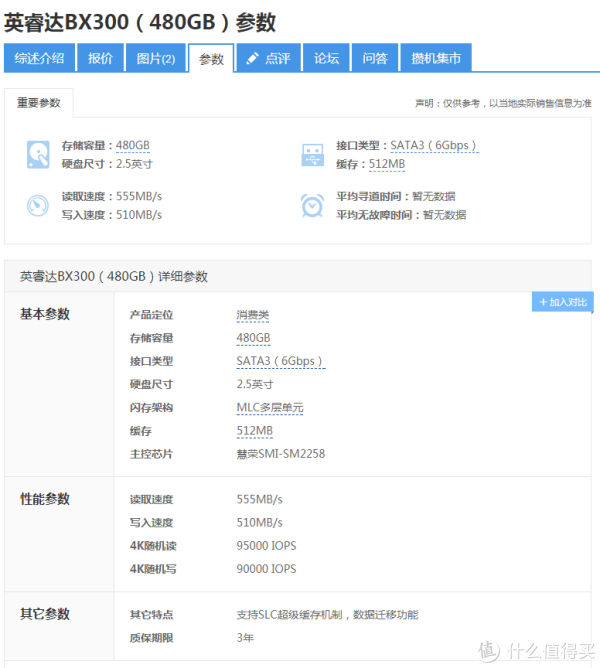Open the 480GB link in 重要参数

point(133,146)
